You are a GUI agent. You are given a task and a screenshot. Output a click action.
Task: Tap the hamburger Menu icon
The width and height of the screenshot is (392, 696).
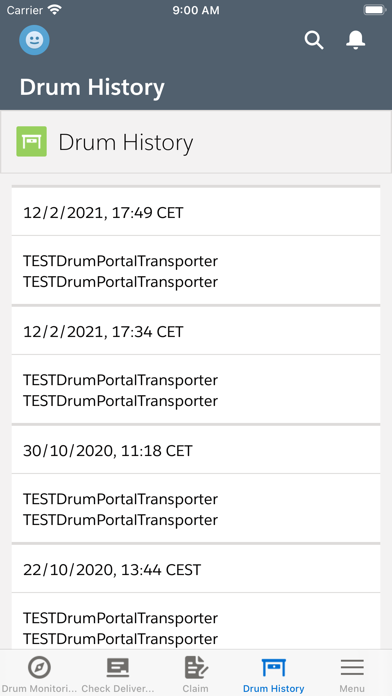(352, 667)
